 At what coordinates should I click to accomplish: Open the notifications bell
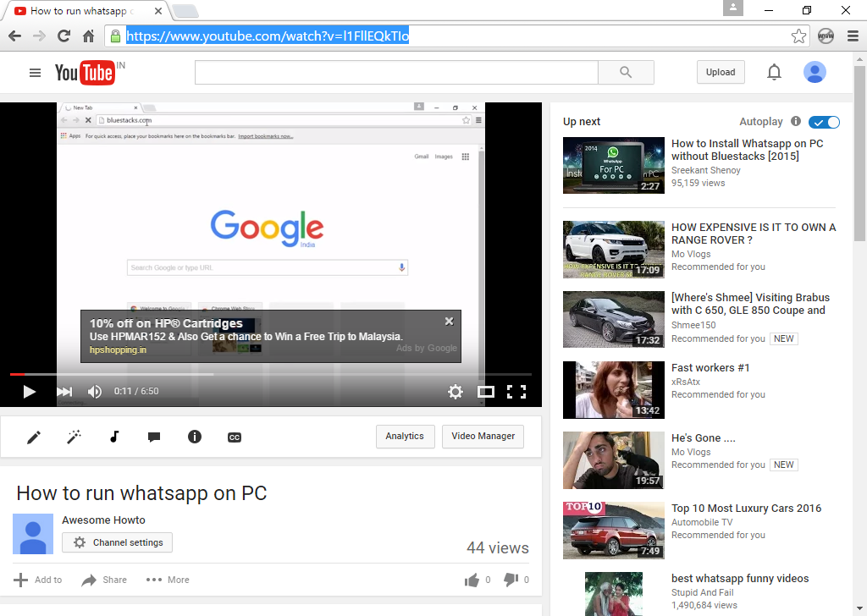tap(774, 73)
